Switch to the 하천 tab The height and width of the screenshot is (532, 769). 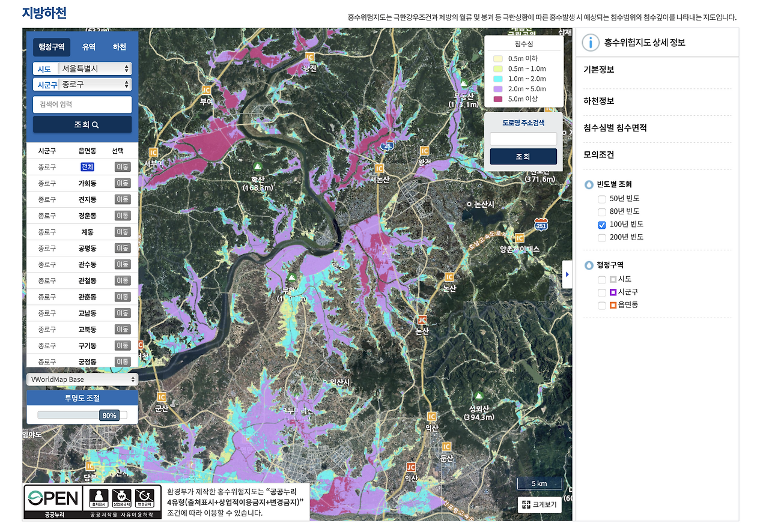119,47
